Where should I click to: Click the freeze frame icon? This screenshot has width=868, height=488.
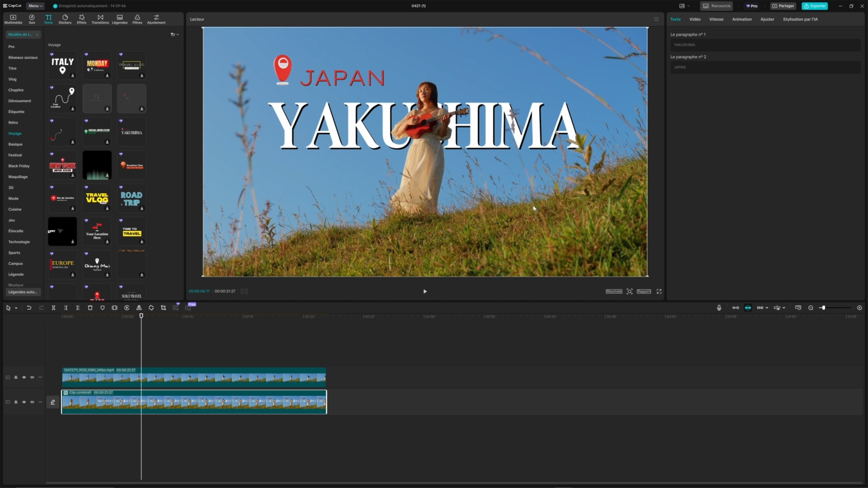(115, 308)
